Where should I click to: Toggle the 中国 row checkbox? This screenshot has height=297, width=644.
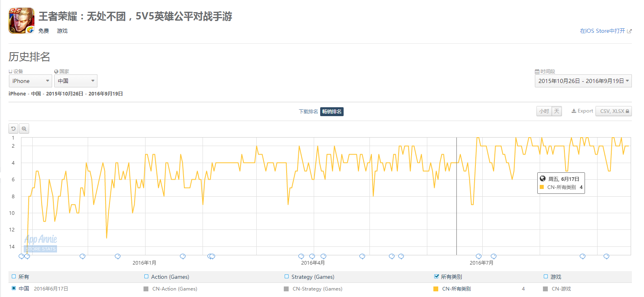[x=14, y=288]
